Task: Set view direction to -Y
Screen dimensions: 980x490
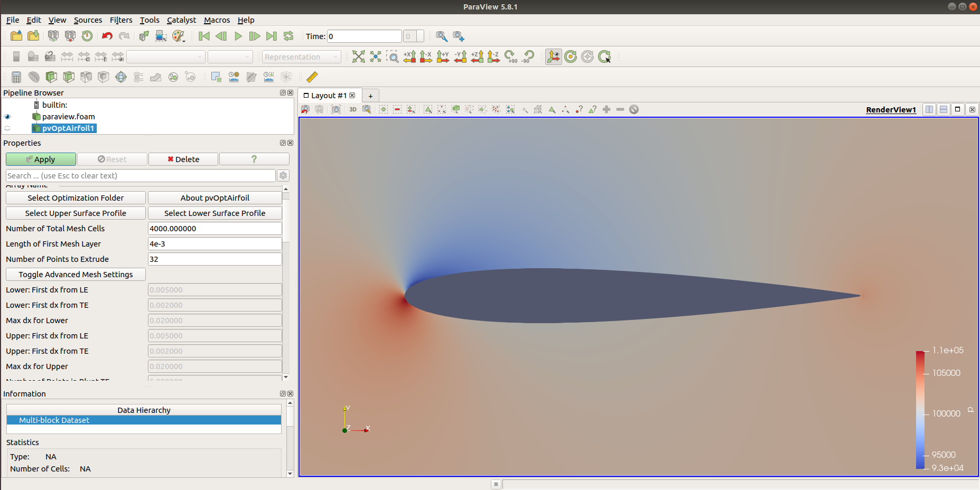Action: point(460,56)
